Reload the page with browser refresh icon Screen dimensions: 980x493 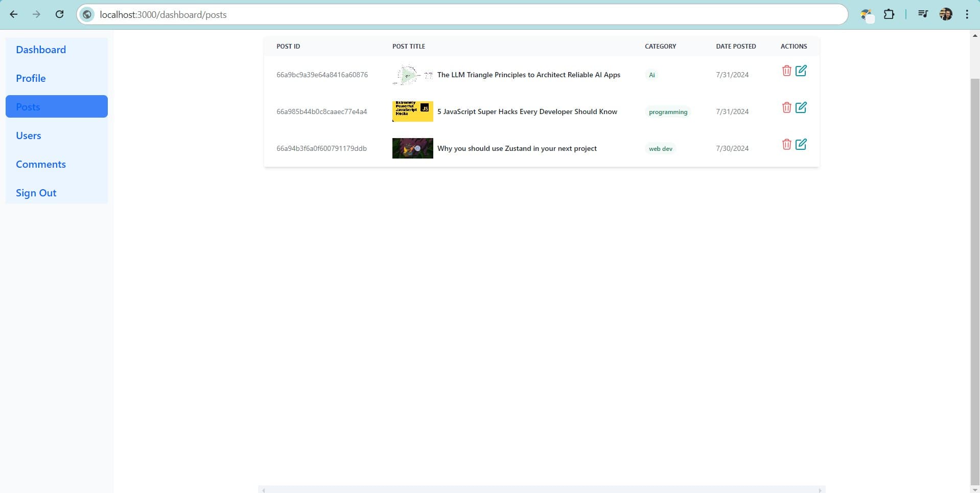click(59, 14)
